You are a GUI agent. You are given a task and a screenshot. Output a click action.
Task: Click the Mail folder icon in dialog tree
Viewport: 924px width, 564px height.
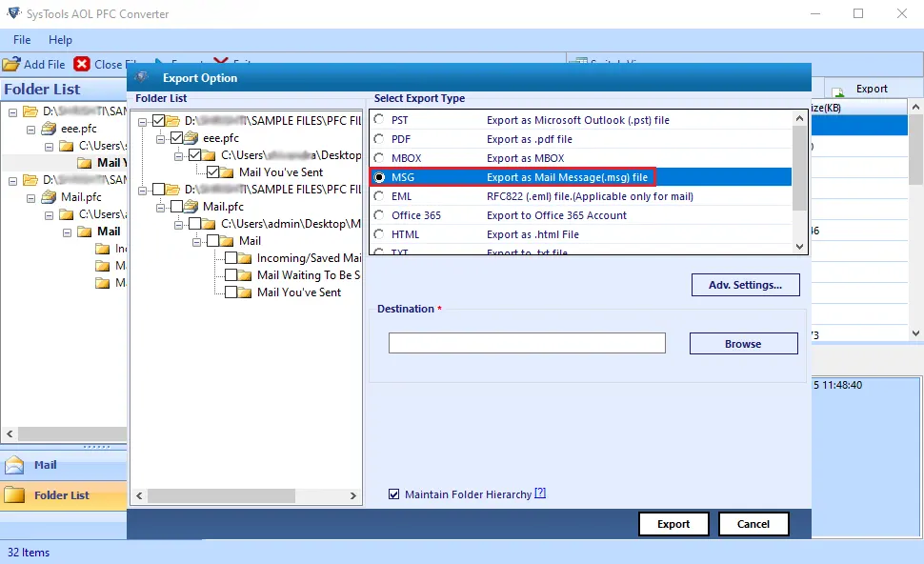coord(227,241)
